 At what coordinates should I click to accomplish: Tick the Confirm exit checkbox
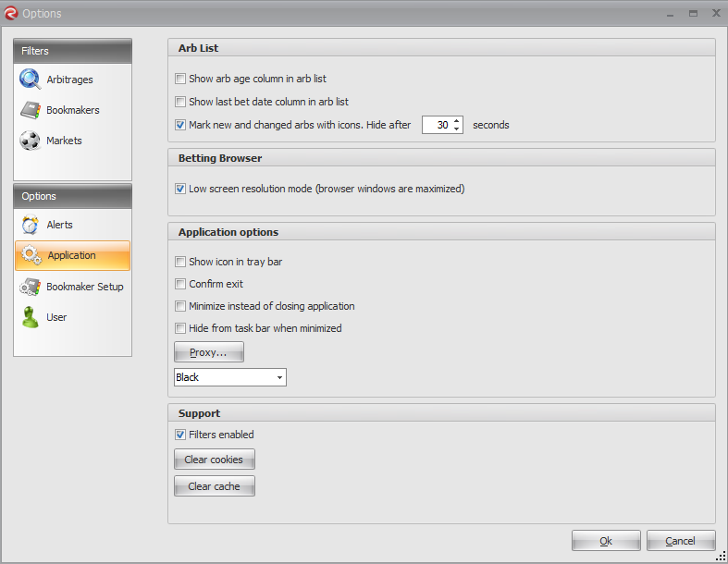point(180,284)
